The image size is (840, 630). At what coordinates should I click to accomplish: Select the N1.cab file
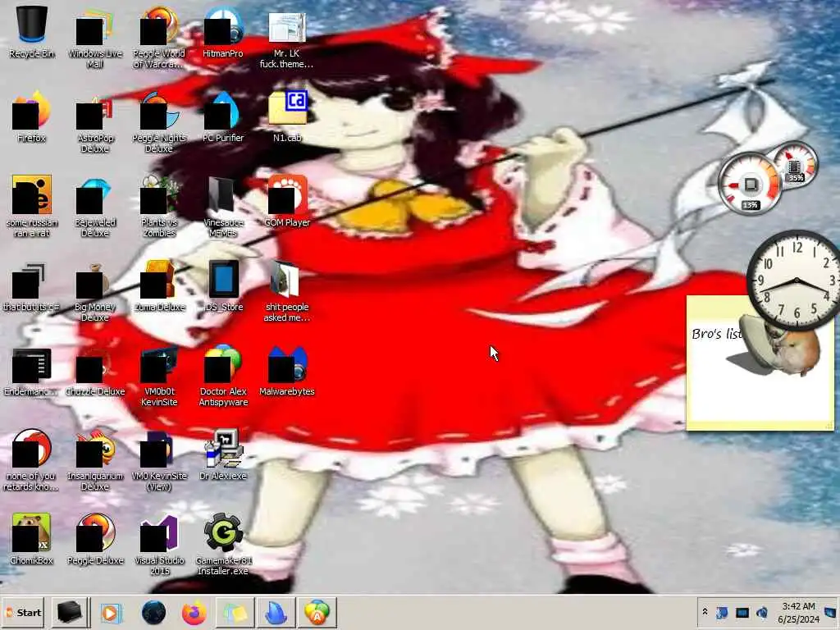click(x=287, y=116)
